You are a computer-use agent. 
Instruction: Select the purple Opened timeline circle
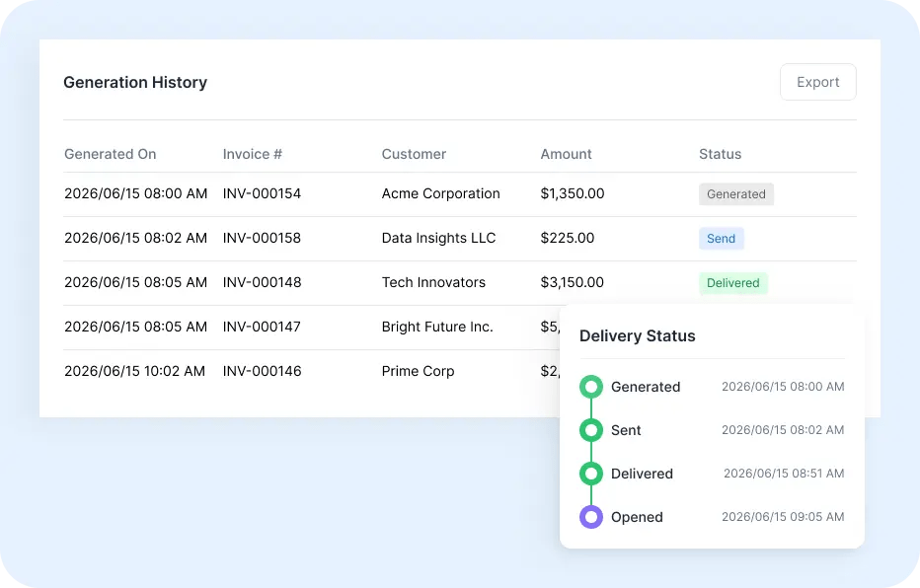[x=591, y=517]
